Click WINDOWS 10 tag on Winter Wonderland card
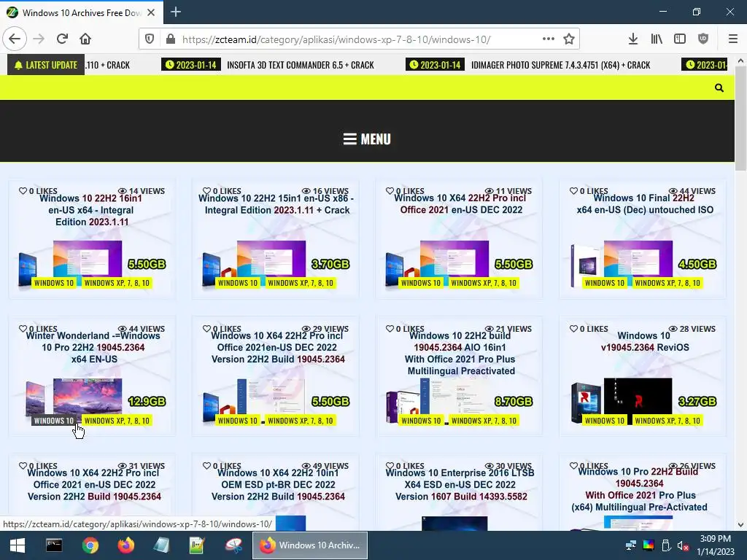This screenshot has height=560, width=747. (54, 421)
